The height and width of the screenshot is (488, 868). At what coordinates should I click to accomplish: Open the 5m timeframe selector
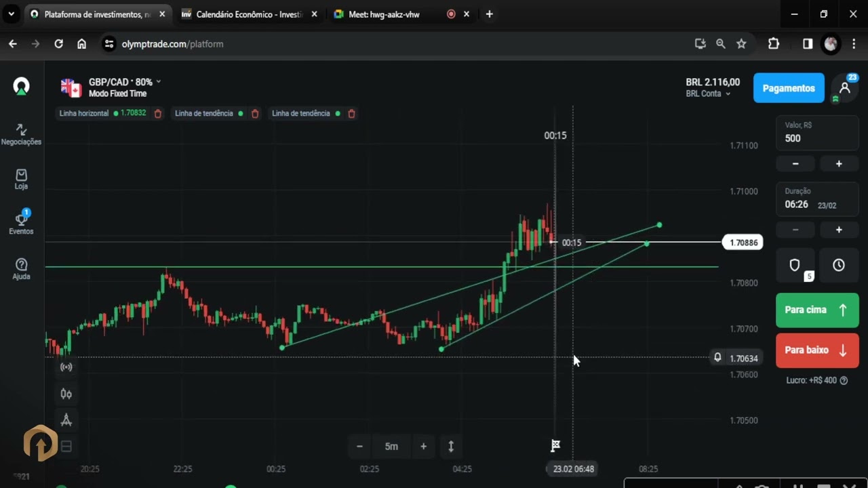(391, 447)
